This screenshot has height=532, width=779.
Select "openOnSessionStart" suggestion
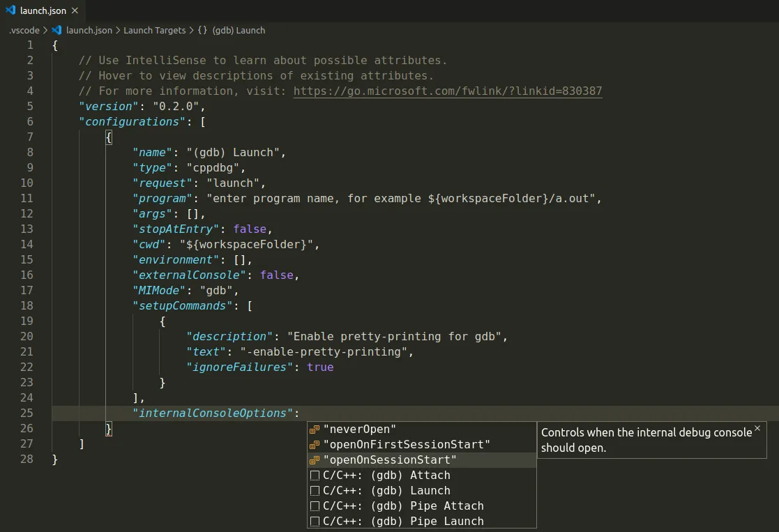[x=422, y=460]
